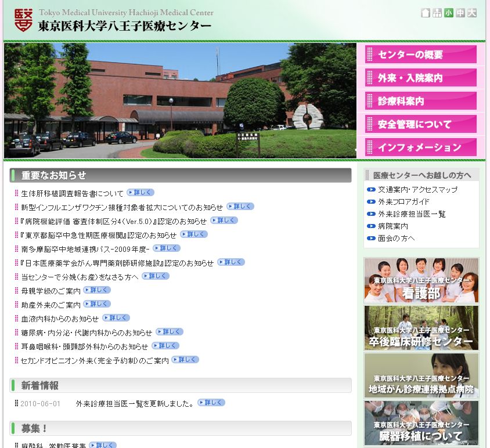Click 詳しく beside 当センターで分娩(お産)をなさる方へ
Screen dimensions: 490x448
point(156,276)
